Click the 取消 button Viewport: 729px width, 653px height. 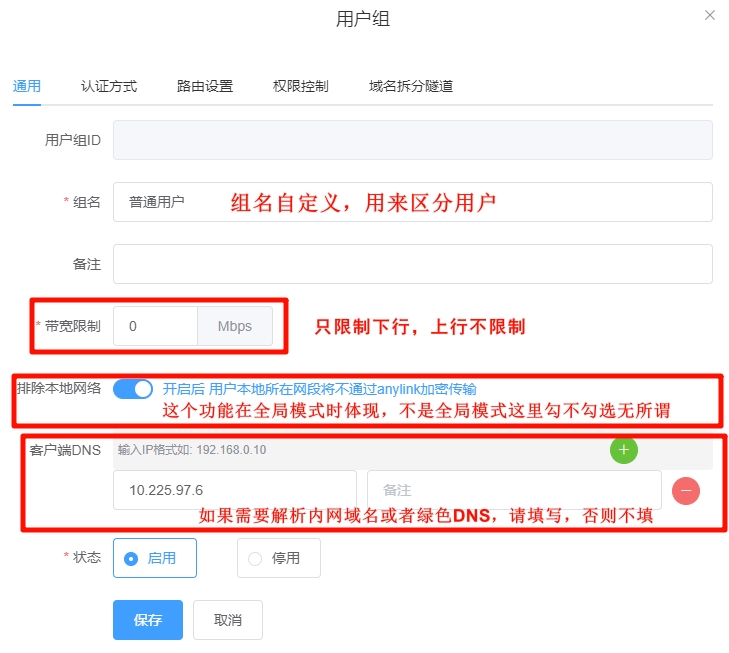(x=228, y=620)
